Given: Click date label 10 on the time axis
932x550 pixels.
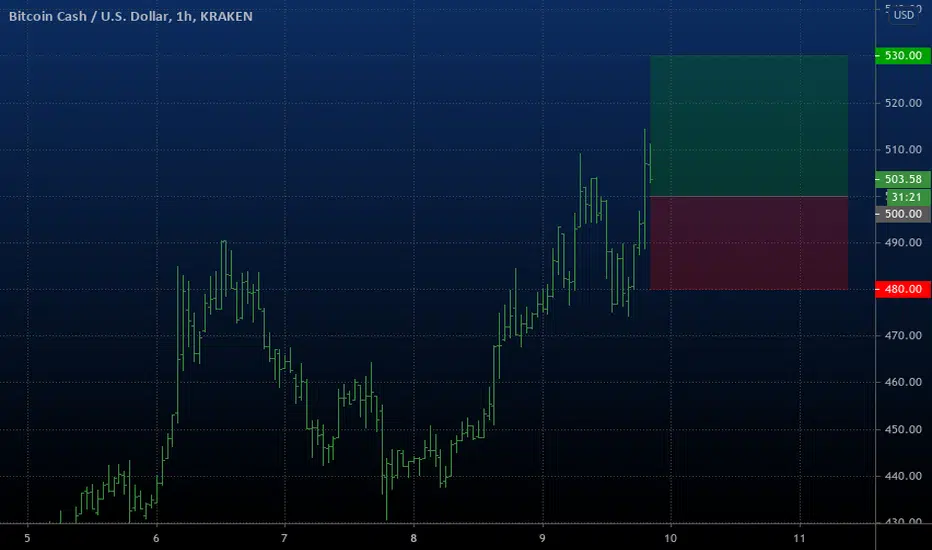Looking at the screenshot, I should pos(670,538).
